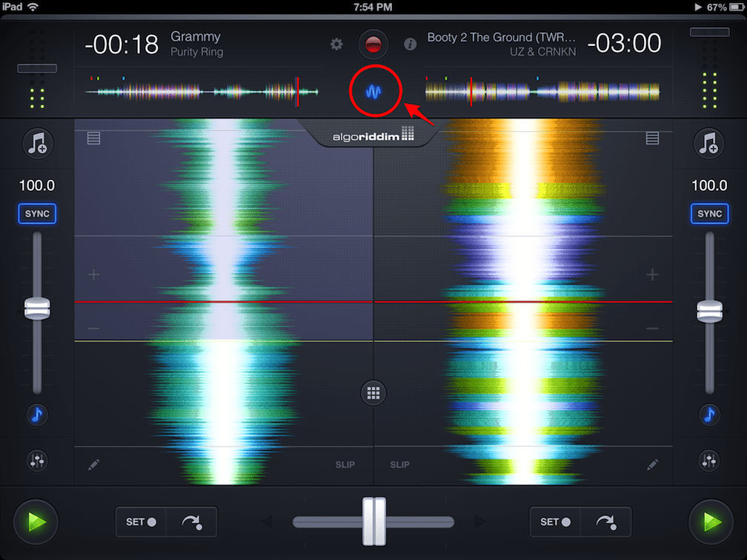Select the circled waveform view mode icon
This screenshot has width=747, height=560.
tap(373, 91)
